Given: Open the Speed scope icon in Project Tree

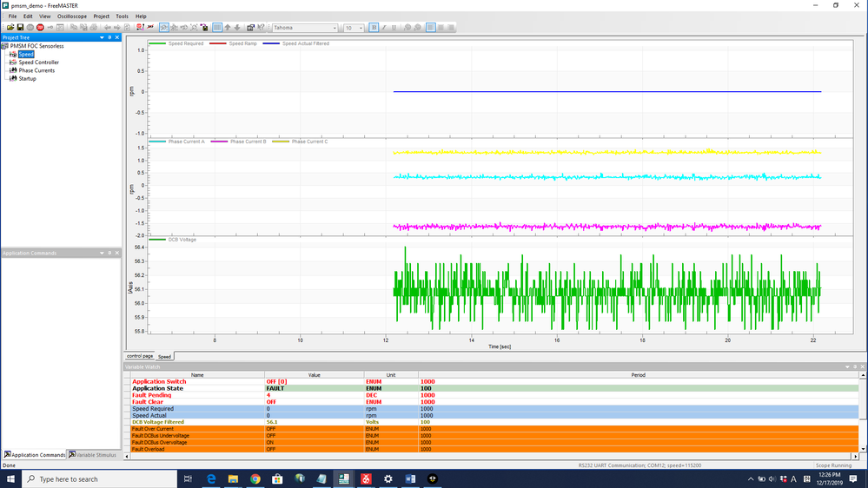Looking at the screenshot, I should click(x=13, y=54).
